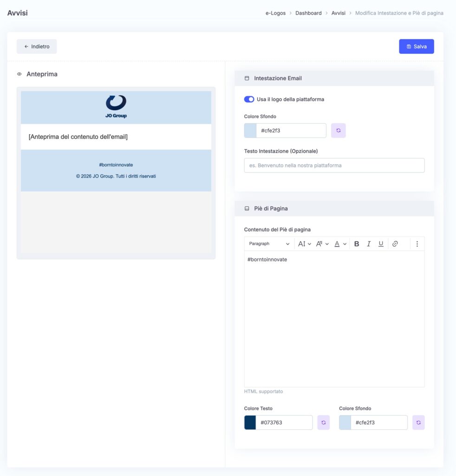Go to Dashboard in breadcrumb
The height and width of the screenshot is (476, 456).
[x=308, y=13]
